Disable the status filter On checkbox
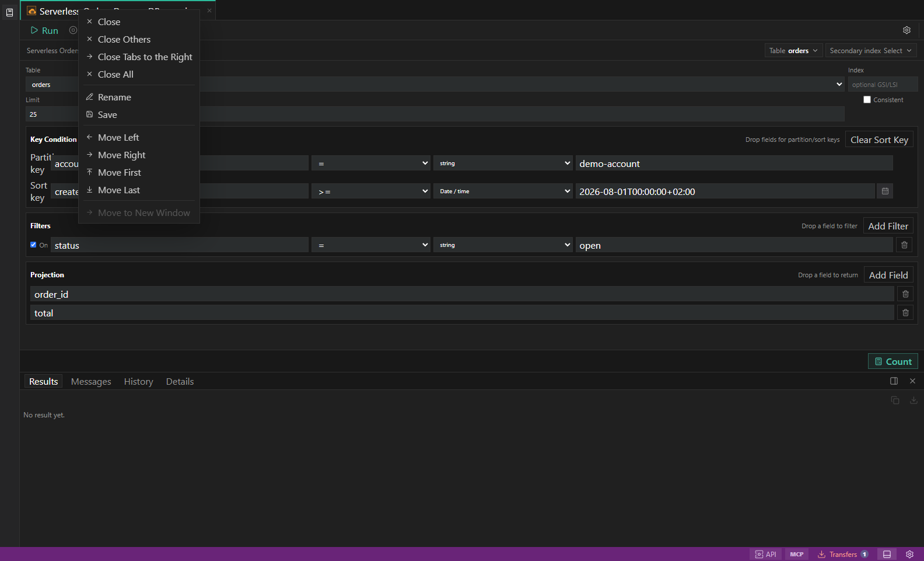The height and width of the screenshot is (561, 924). 33,245
